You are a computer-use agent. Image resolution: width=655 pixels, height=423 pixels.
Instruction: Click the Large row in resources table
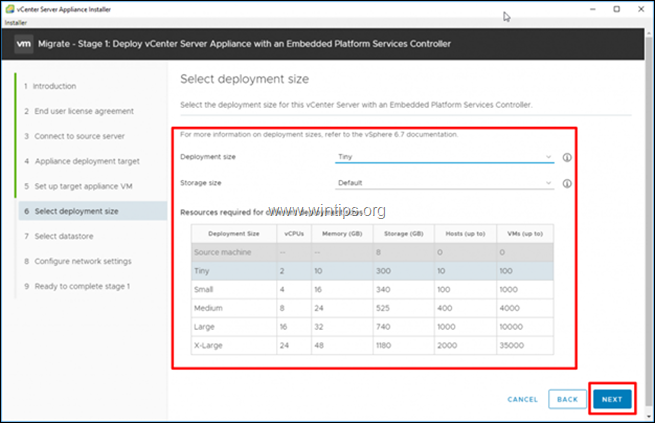click(372, 327)
